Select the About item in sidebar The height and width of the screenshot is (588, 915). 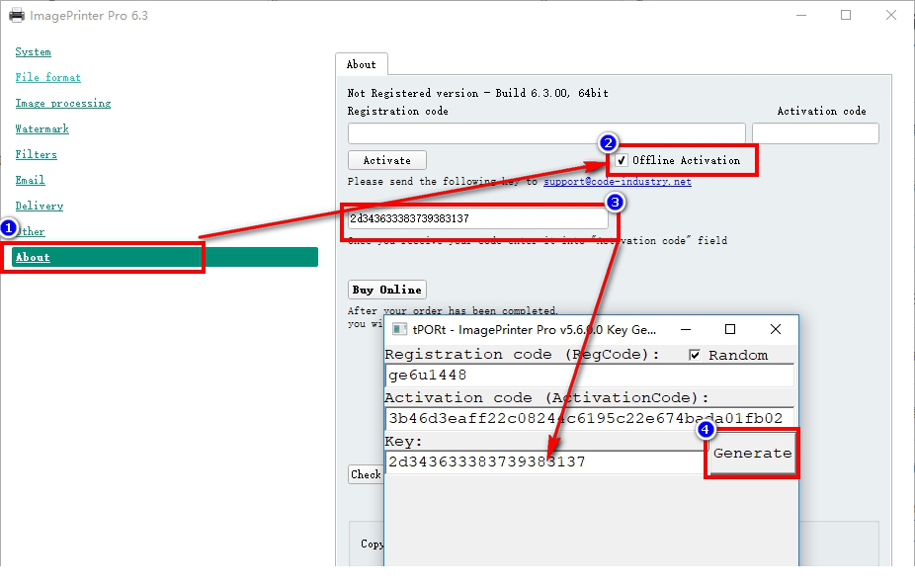[x=165, y=257]
